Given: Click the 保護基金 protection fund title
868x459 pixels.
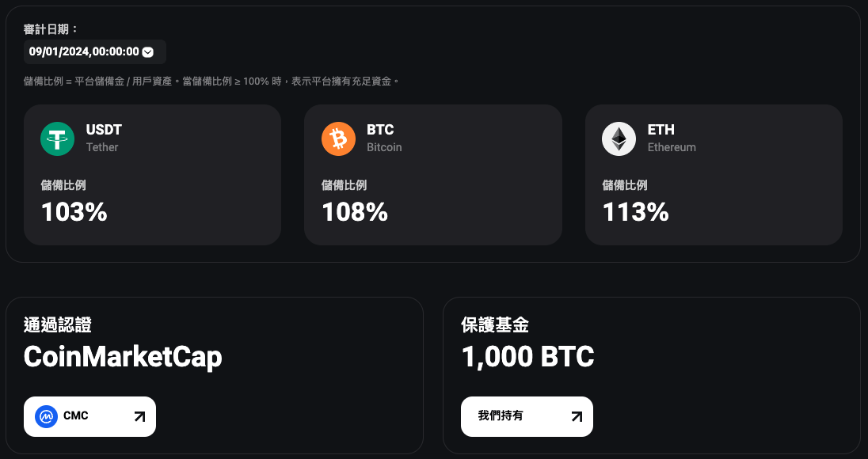Looking at the screenshot, I should (495, 325).
